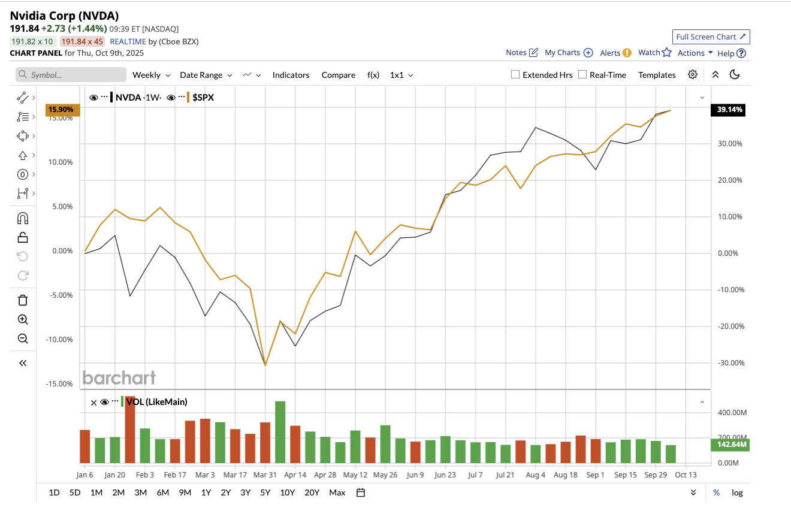Image resolution: width=791 pixels, height=532 pixels.
Task: Zoom in with the magnifier plus
Action: tap(23, 319)
